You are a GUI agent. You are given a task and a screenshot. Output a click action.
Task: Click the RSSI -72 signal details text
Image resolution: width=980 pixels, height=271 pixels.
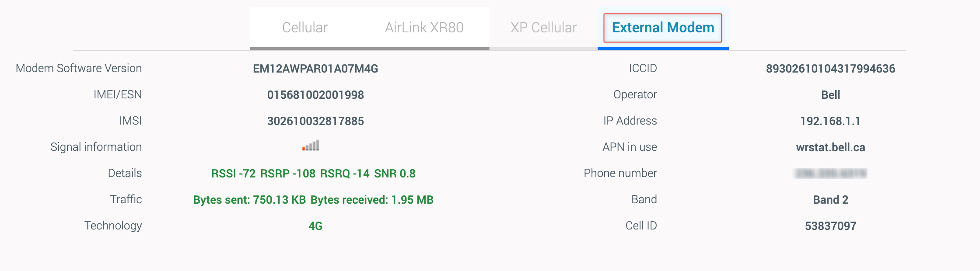click(233, 174)
